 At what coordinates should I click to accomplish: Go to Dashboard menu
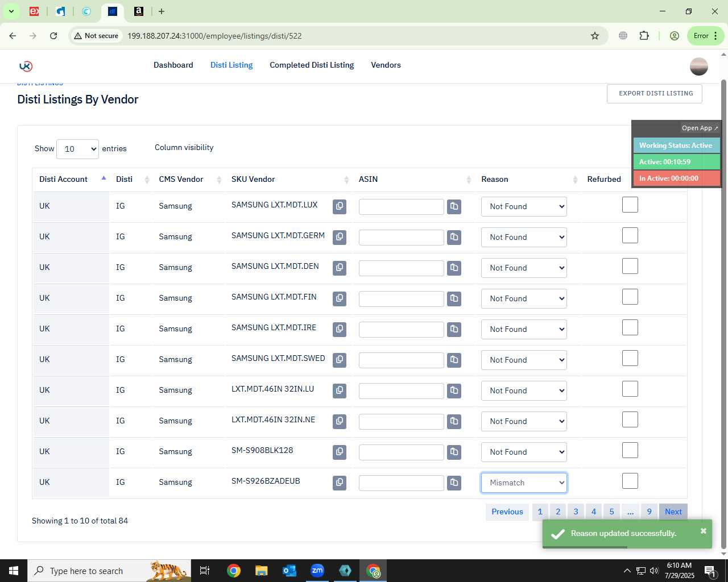[173, 65]
